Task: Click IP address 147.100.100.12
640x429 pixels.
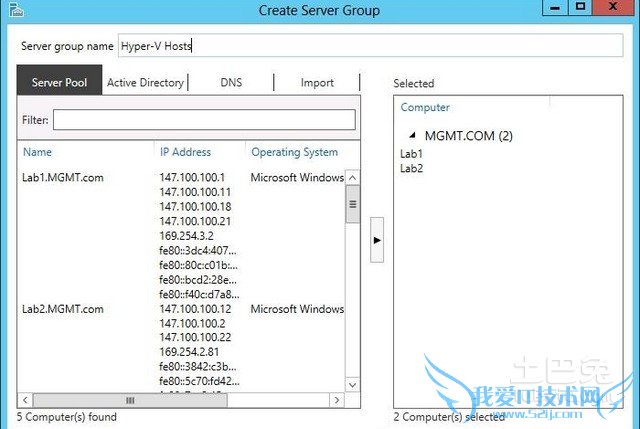Action: tap(195, 309)
